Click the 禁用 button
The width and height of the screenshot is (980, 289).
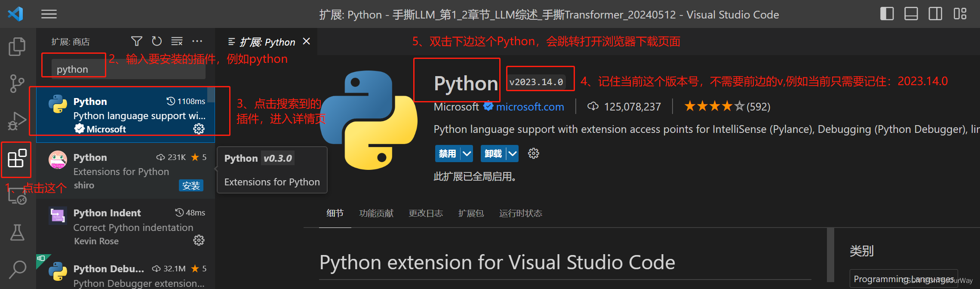point(448,154)
